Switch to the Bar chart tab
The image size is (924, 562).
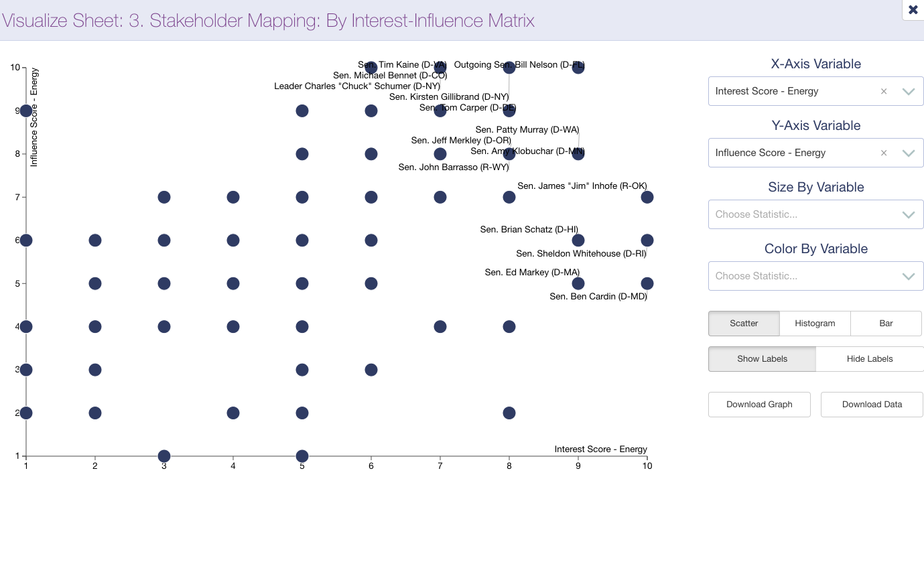886,324
